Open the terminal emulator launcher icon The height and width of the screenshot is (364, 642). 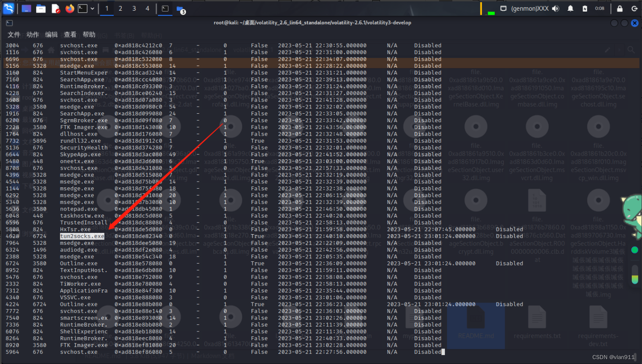[83, 8]
